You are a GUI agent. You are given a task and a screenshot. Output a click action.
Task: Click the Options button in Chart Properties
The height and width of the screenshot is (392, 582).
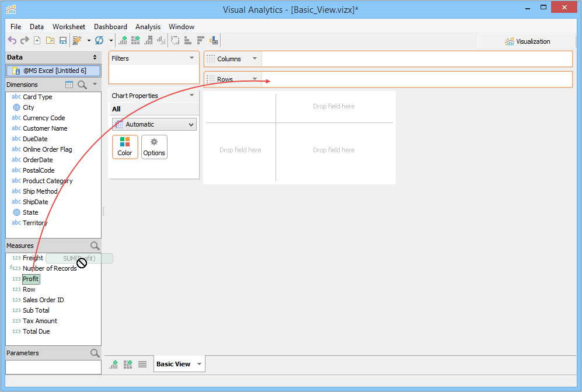coord(154,146)
